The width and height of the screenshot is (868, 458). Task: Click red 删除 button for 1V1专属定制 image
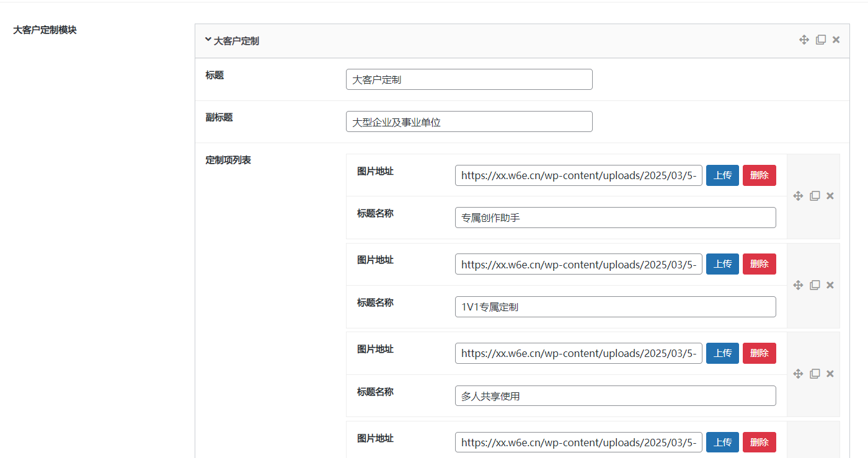[x=759, y=264]
